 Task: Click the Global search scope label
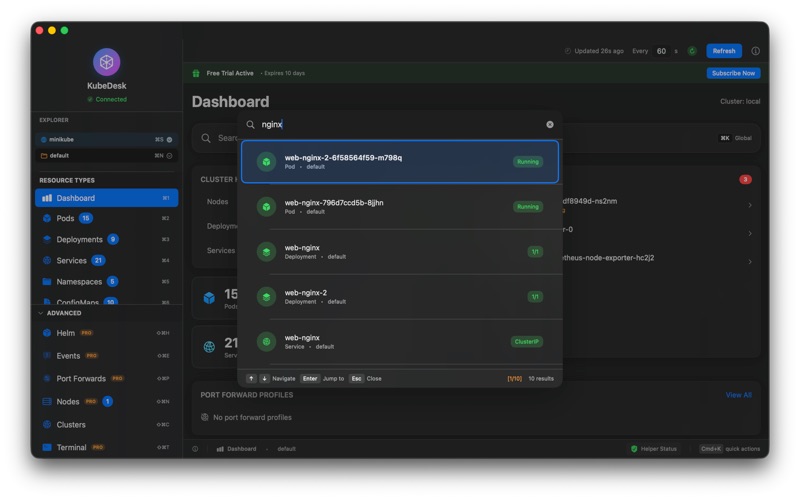coord(743,138)
